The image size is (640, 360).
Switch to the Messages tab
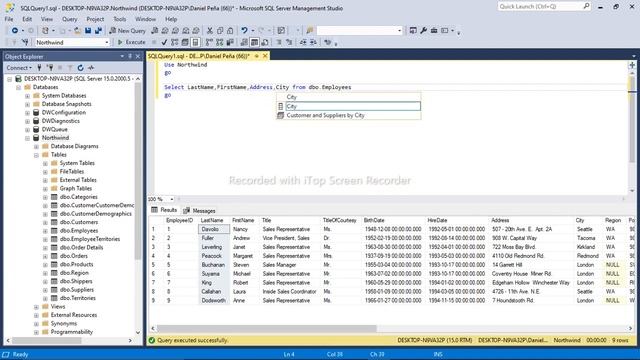[x=199, y=211]
